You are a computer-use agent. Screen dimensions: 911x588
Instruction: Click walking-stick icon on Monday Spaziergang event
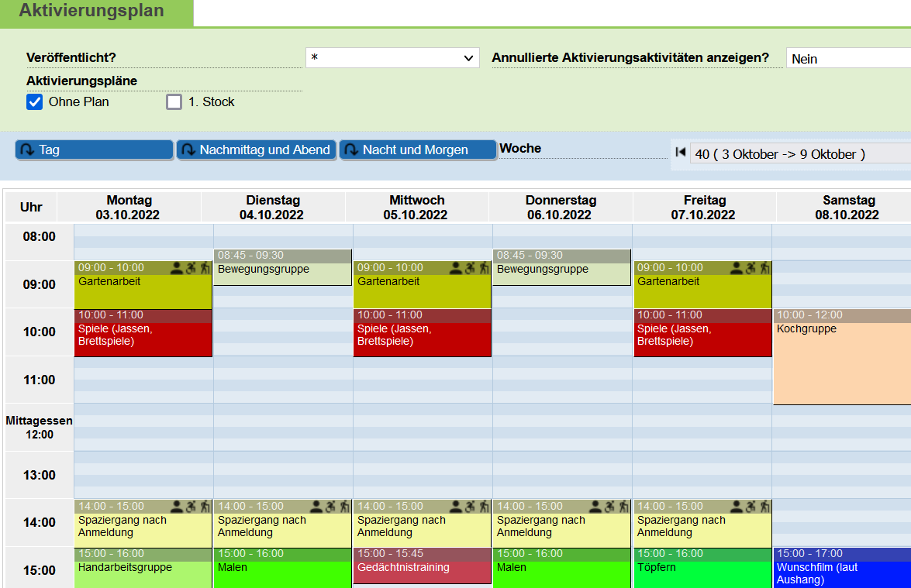tap(205, 507)
